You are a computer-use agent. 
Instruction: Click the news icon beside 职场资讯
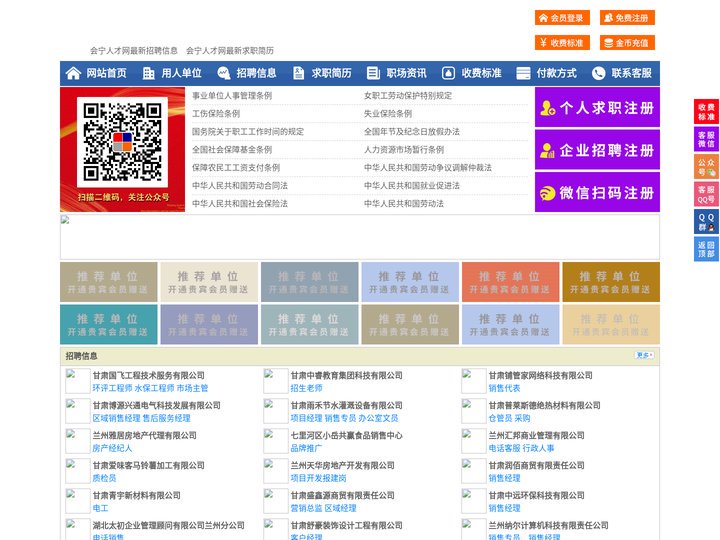373,73
